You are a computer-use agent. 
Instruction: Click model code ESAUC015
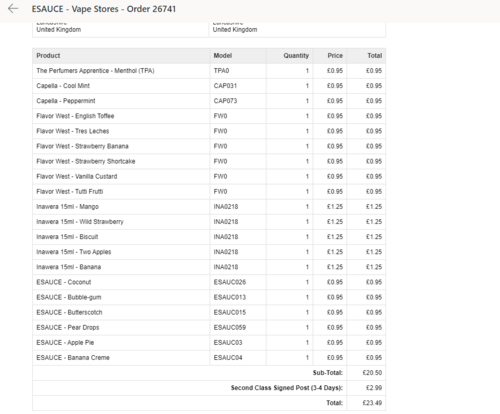(x=230, y=312)
